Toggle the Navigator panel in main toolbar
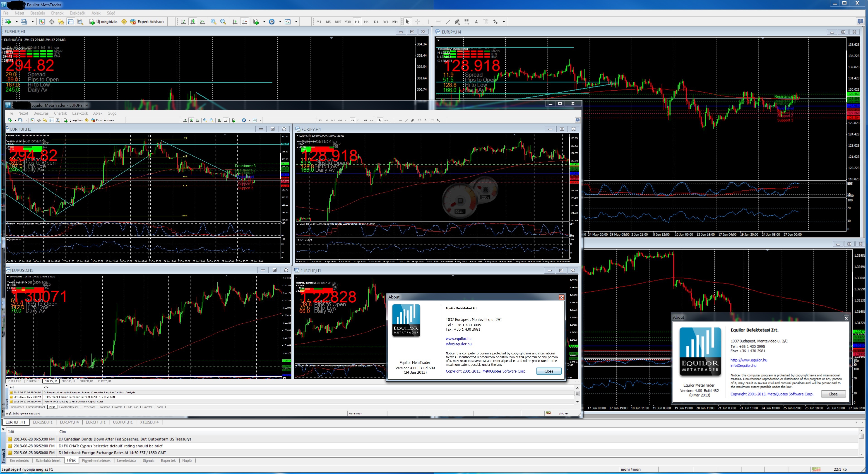 point(61,22)
